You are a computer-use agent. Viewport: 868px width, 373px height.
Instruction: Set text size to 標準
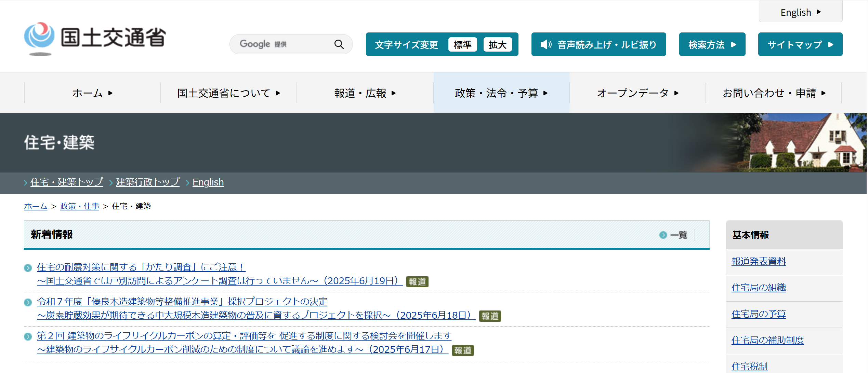(x=462, y=45)
